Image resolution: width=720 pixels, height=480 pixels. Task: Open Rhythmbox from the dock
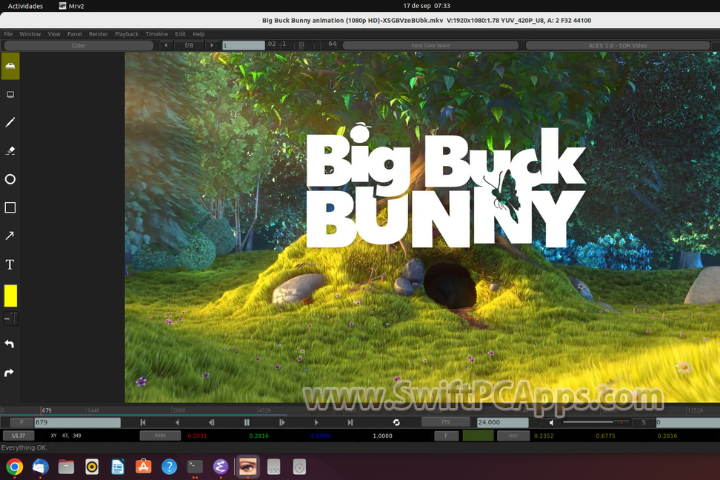tap(92, 467)
